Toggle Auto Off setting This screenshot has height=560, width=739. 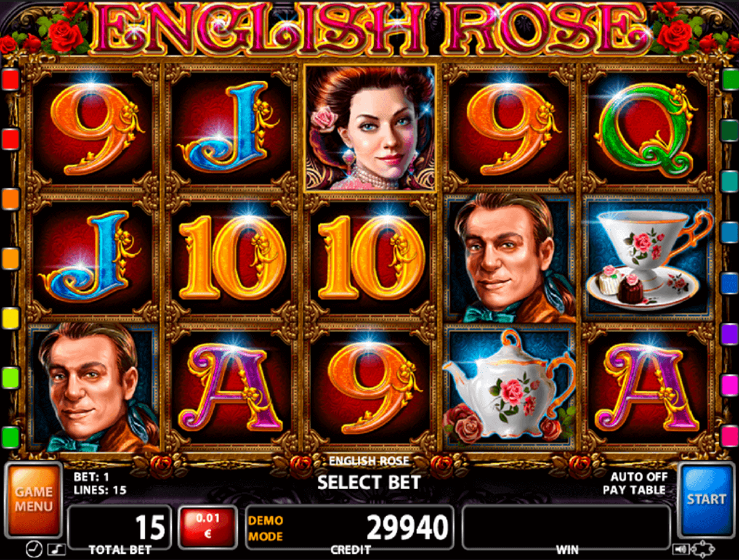(638, 476)
